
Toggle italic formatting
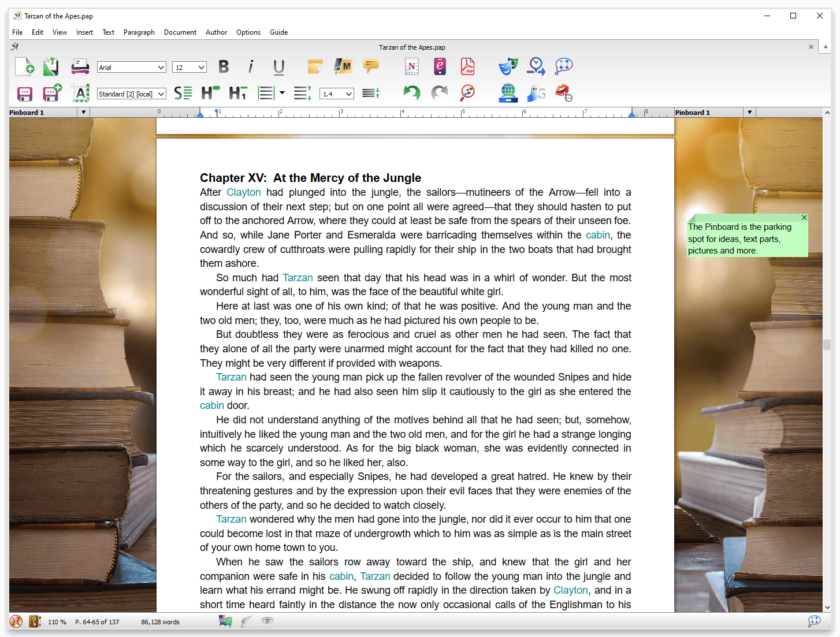click(x=251, y=67)
